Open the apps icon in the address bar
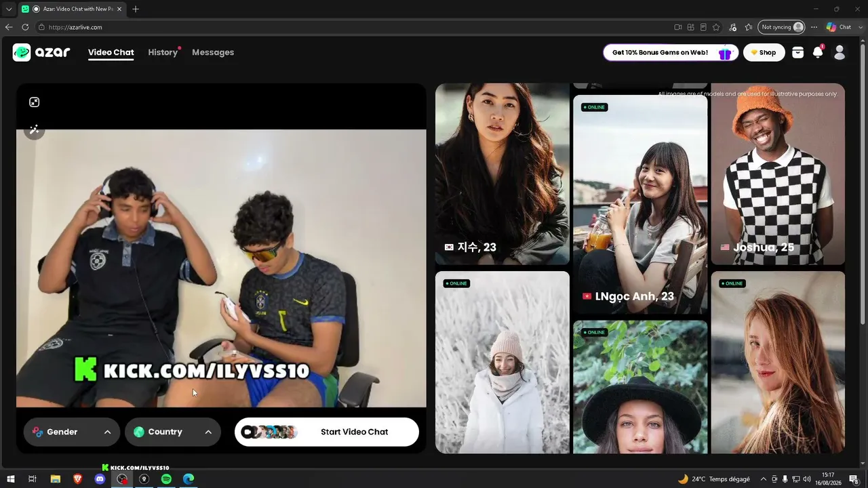 click(x=690, y=27)
